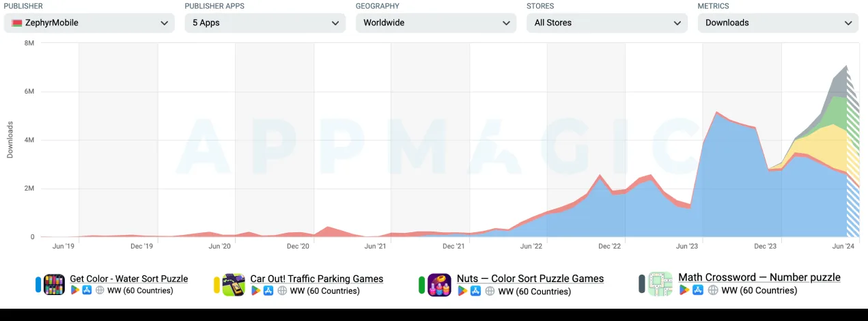The image size is (868, 321).
Task: Click the Math Crossword app icon
Action: coord(660,284)
